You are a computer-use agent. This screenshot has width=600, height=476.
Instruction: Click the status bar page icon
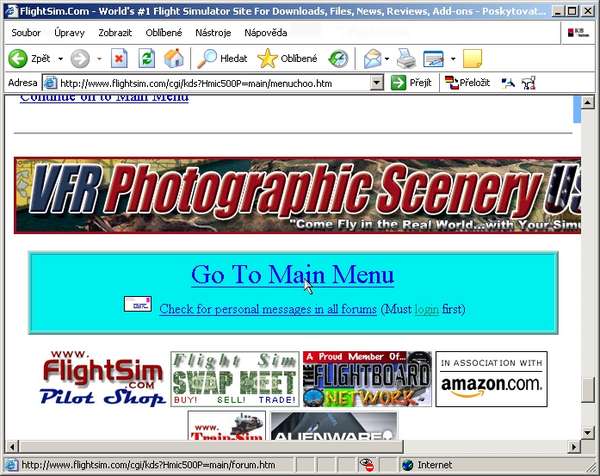tap(11, 465)
